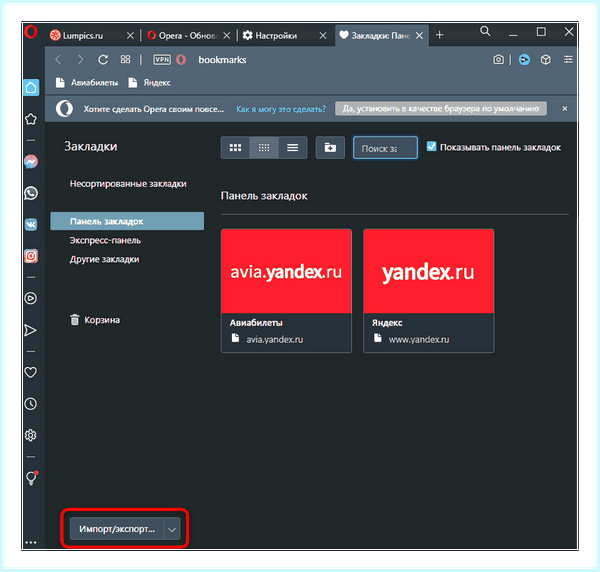Open Settings gear icon in sidebar

[x=31, y=435]
